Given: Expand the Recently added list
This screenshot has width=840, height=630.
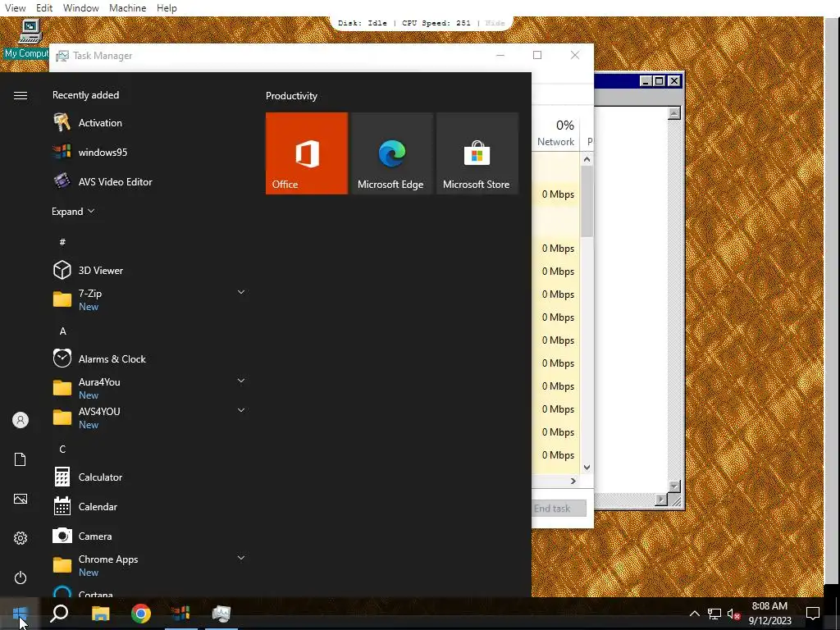Looking at the screenshot, I should coord(73,211).
